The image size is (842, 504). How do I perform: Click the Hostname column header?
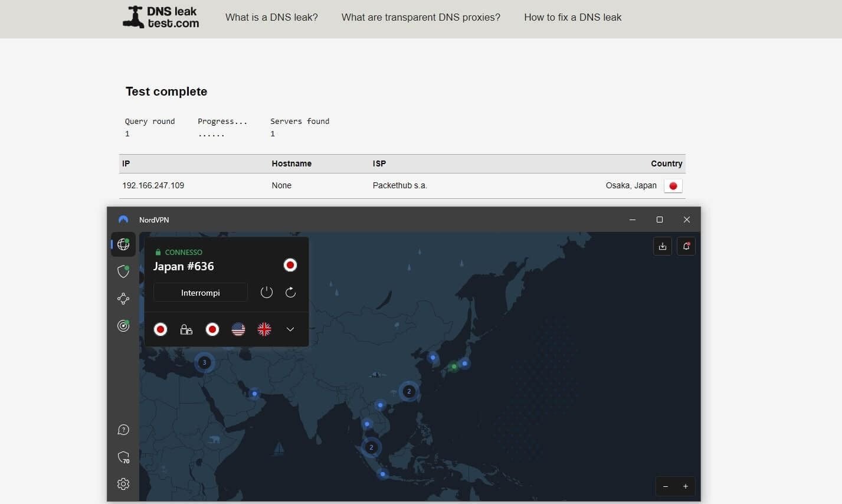tap(291, 163)
